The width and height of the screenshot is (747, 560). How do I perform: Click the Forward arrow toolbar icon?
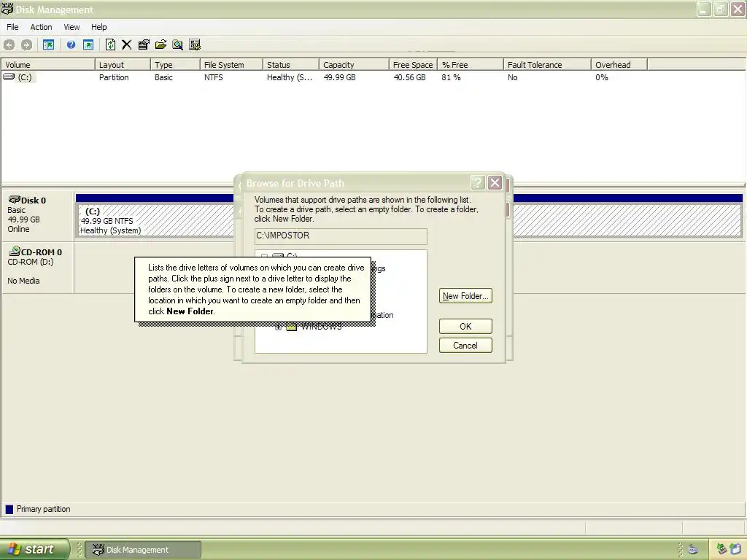[27, 44]
